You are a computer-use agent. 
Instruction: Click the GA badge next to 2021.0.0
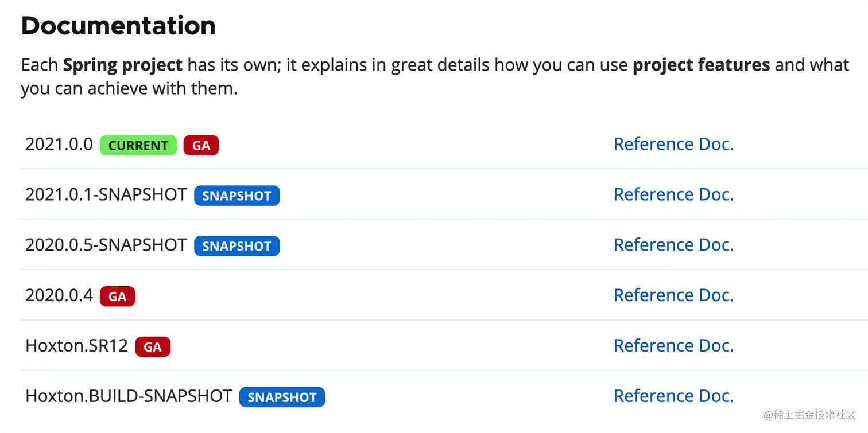click(201, 146)
